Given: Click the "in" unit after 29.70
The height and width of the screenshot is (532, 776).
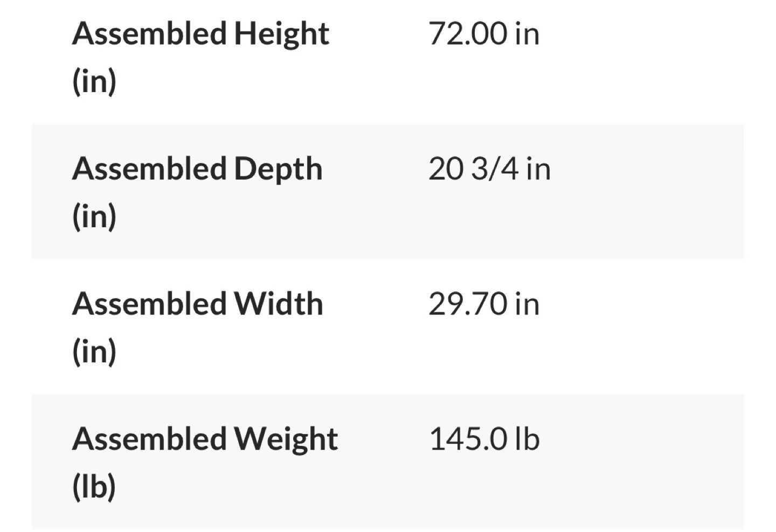Looking at the screenshot, I should tap(527, 304).
